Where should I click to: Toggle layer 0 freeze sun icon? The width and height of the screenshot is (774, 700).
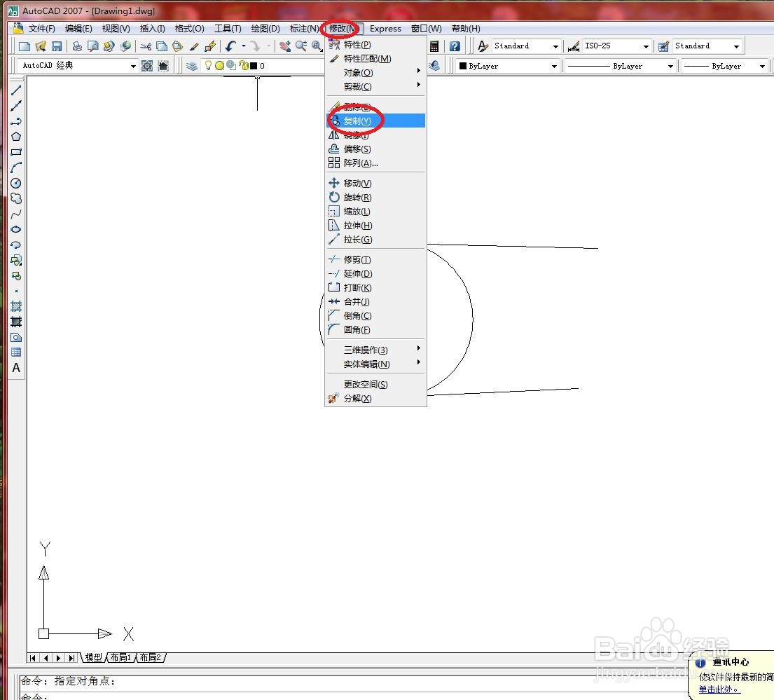(220, 65)
